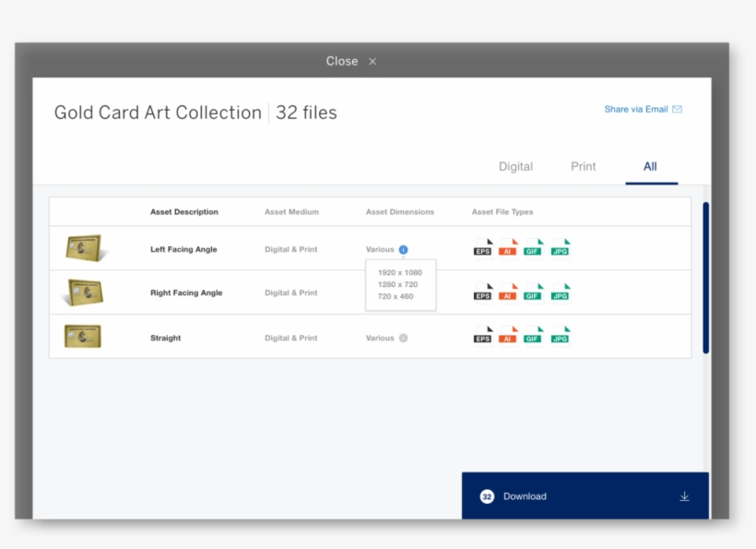Close the collection dialog
This screenshot has height=549, width=756.
coord(351,61)
